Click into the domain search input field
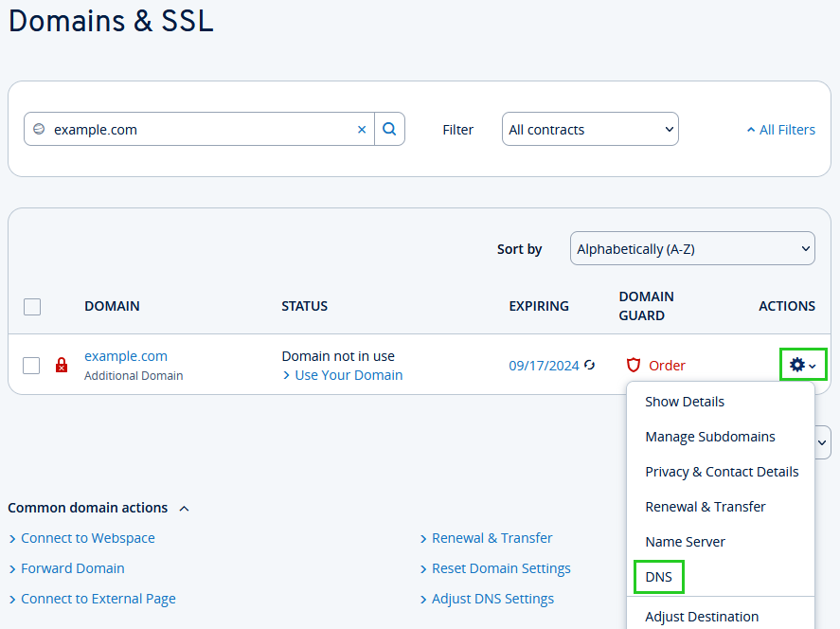Image resolution: width=840 pixels, height=629 pixels. click(199, 130)
